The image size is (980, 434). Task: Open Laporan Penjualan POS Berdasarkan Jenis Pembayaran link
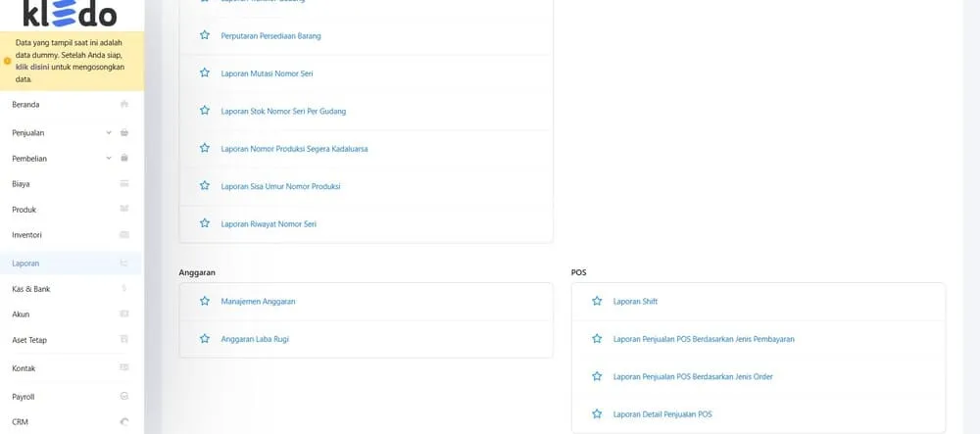click(x=704, y=339)
